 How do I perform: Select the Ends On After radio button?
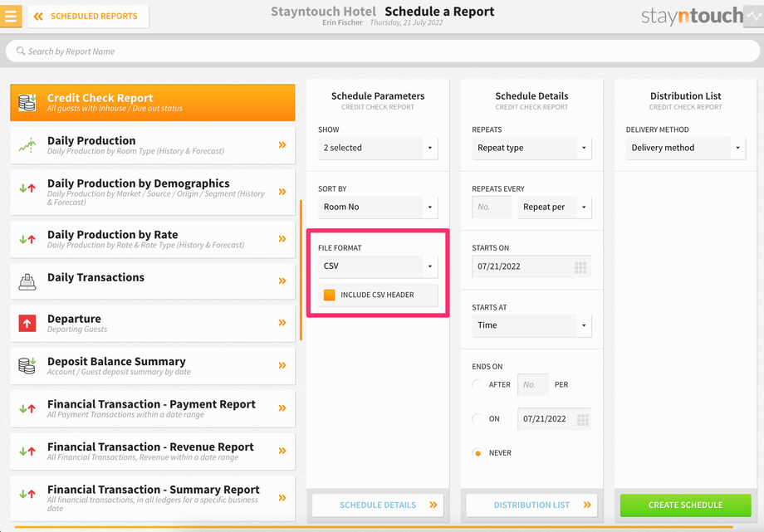pyautogui.click(x=477, y=384)
